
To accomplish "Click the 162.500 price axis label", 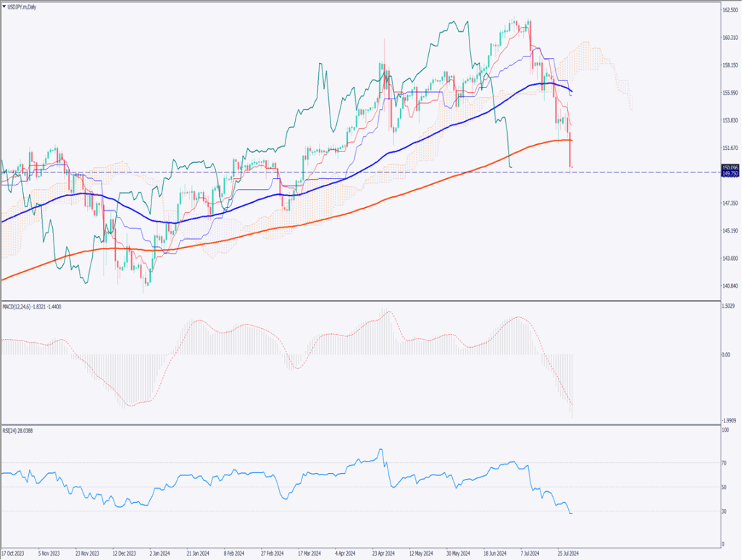I will point(730,11).
